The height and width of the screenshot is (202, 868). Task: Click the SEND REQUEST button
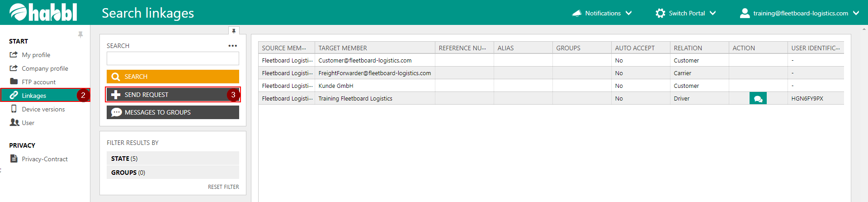[x=173, y=95]
